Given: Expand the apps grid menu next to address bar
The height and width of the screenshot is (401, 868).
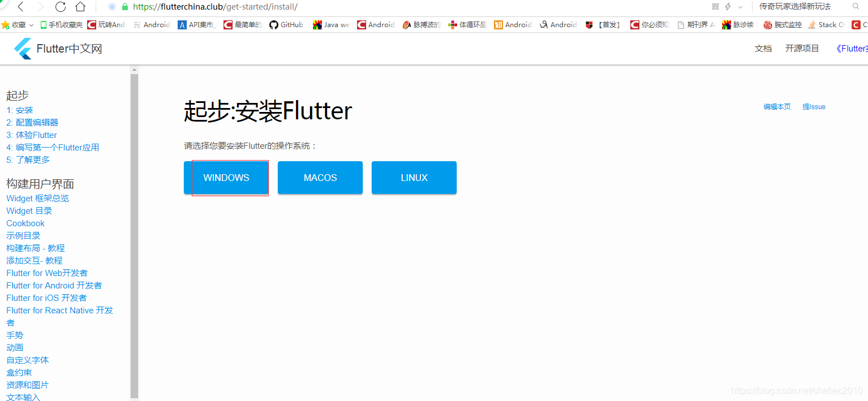Looking at the screenshot, I should (x=715, y=7).
